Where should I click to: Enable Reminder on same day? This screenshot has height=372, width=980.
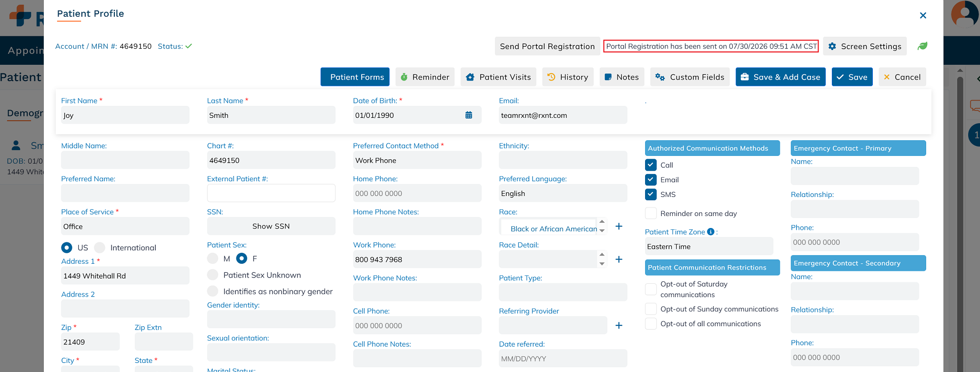tap(651, 213)
